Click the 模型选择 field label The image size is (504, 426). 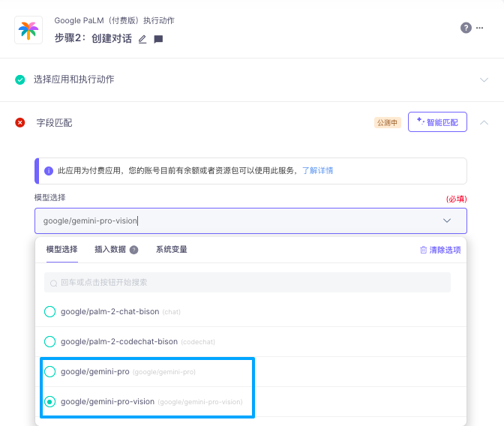(x=49, y=198)
